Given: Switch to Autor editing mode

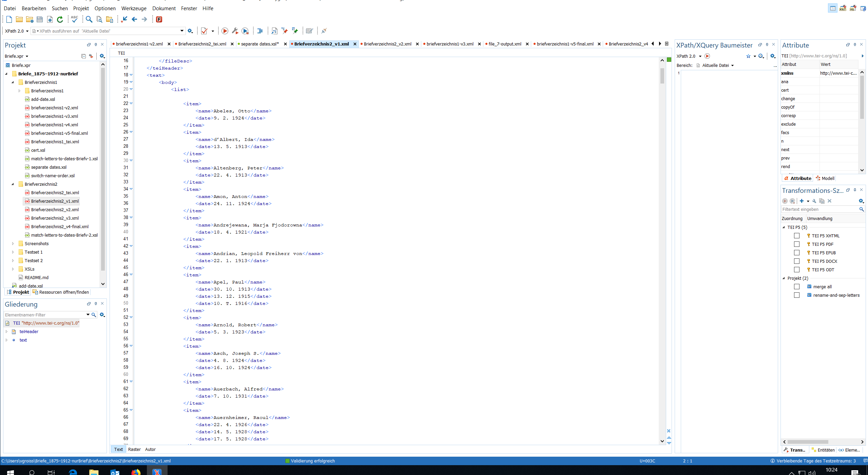Looking at the screenshot, I should (x=150, y=449).
